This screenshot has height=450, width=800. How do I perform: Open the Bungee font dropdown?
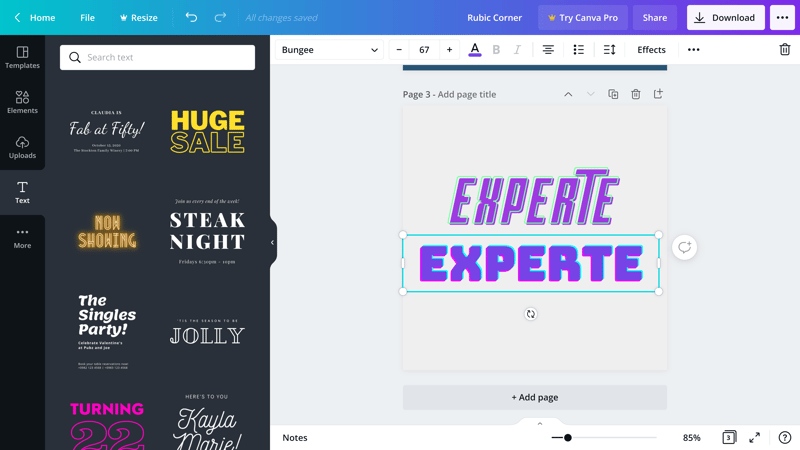tap(329, 49)
